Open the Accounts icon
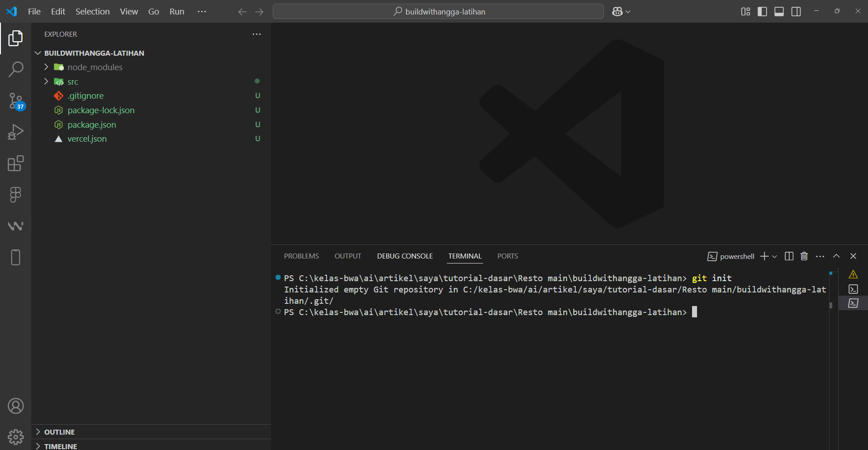This screenshot has width=868, height=450. [15, 406]
